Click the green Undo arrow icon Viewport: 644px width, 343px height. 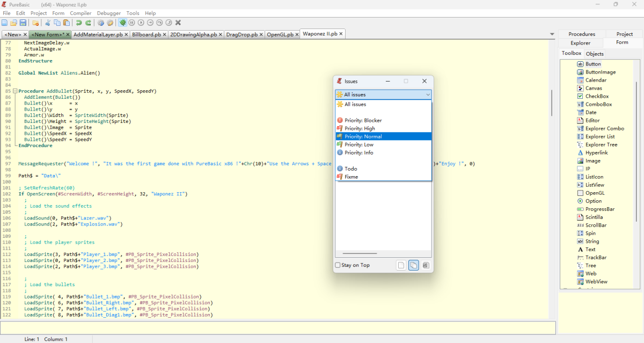click(x=79, y=23)
